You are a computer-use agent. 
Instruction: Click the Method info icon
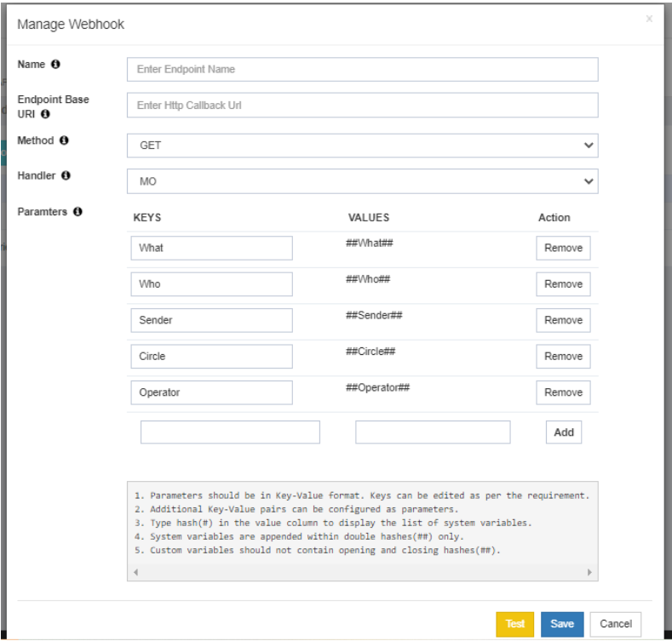click(x=64, y=140)
